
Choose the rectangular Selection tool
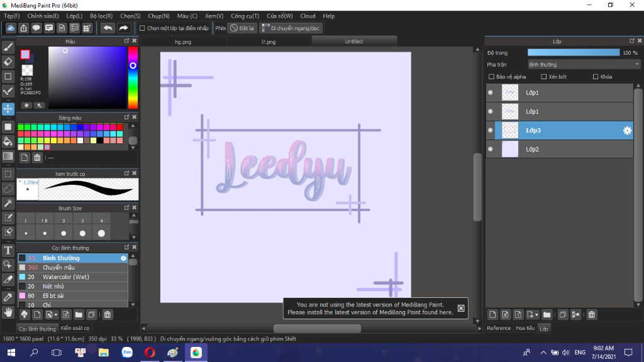point(8,174)
